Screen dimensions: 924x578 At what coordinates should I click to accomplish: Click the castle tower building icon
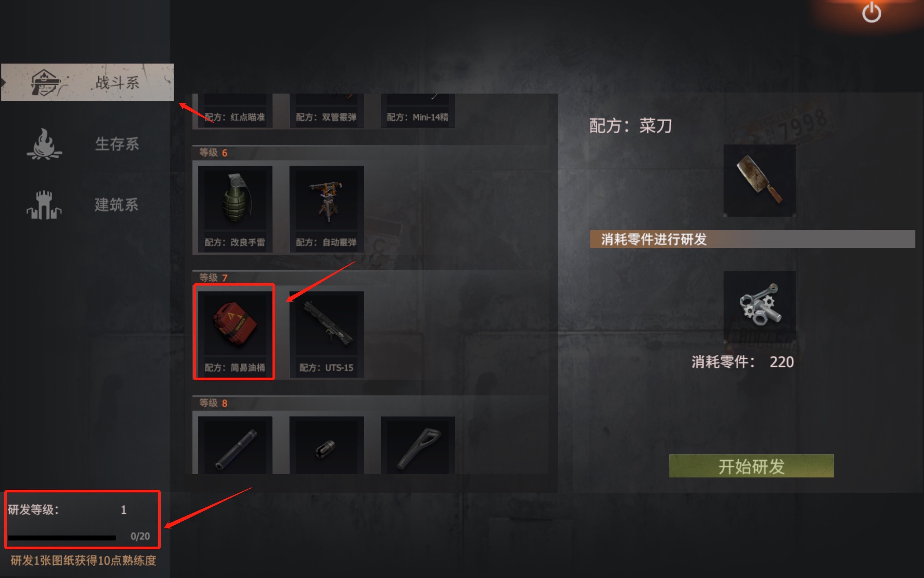point(44,205)
